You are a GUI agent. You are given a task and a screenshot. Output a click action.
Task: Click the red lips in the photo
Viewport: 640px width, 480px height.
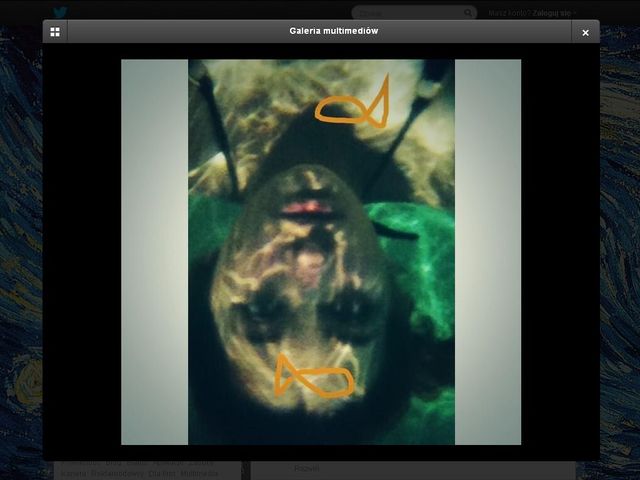coord(307,207)
